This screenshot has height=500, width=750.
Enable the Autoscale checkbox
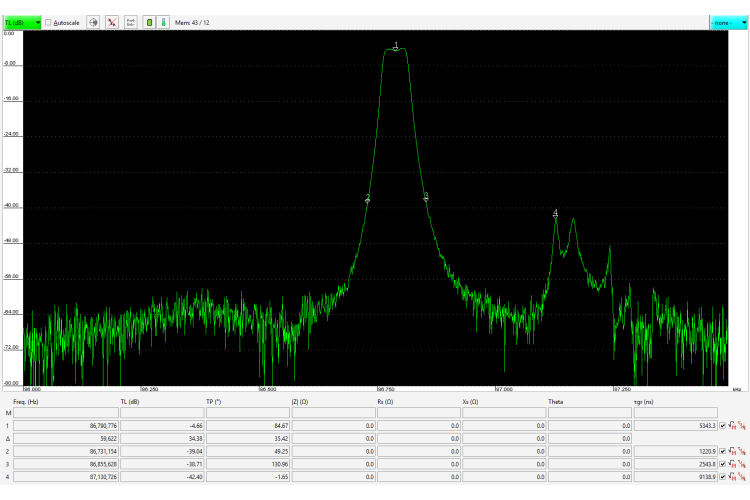coord(48,22)
